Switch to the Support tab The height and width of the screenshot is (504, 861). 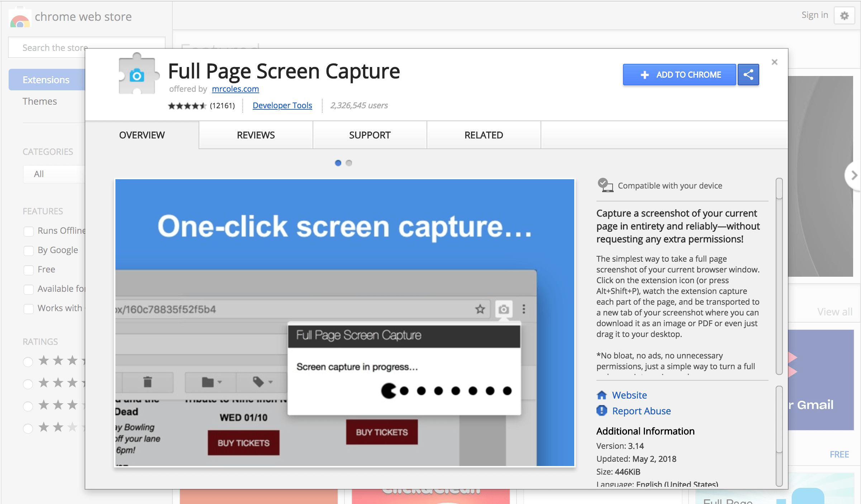[x=370, y=135]
